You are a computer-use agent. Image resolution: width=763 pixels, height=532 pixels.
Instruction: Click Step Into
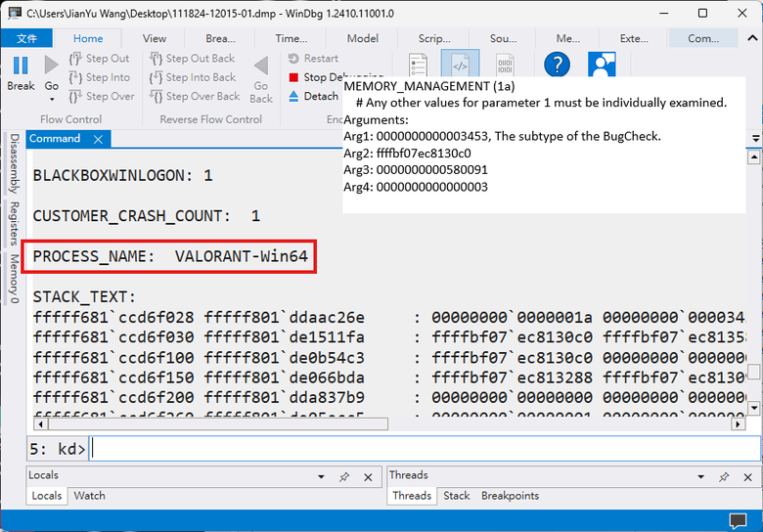click(x=99, y=77)
